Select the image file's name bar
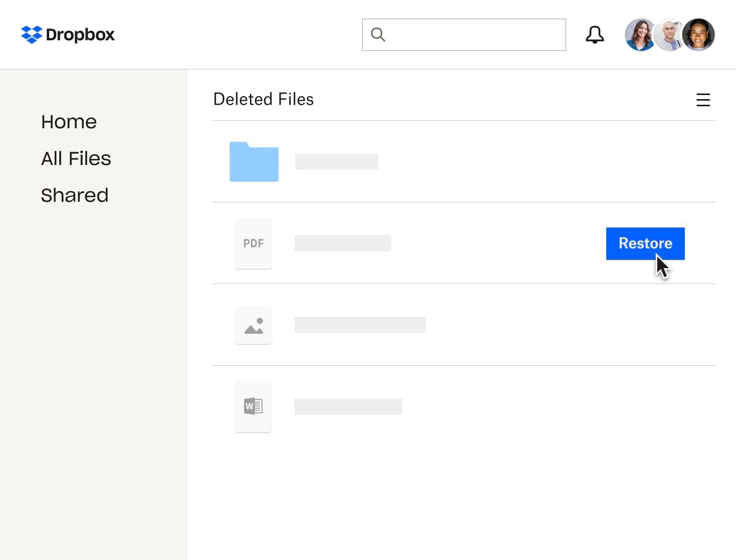Viewport: 736px width, 560px height. (360, 325)
